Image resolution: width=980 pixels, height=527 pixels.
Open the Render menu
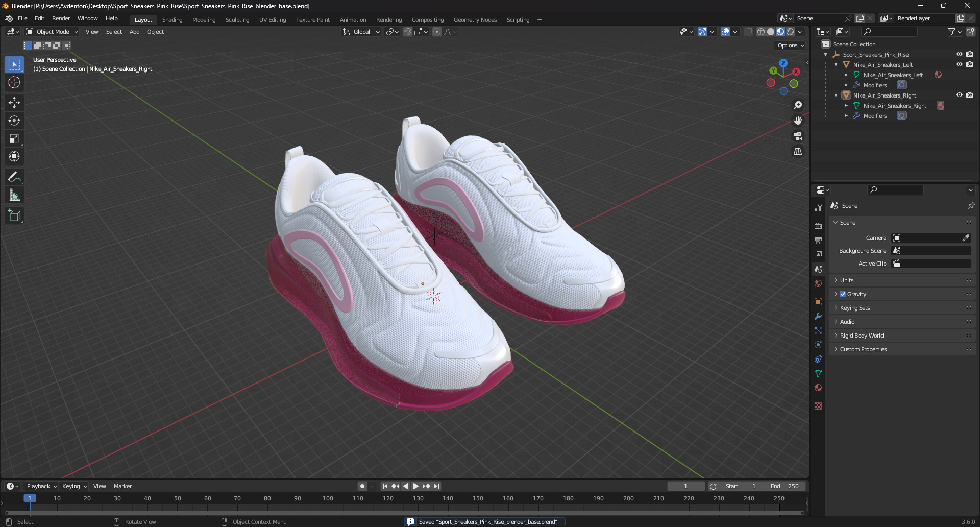click(x=61, y=18)
